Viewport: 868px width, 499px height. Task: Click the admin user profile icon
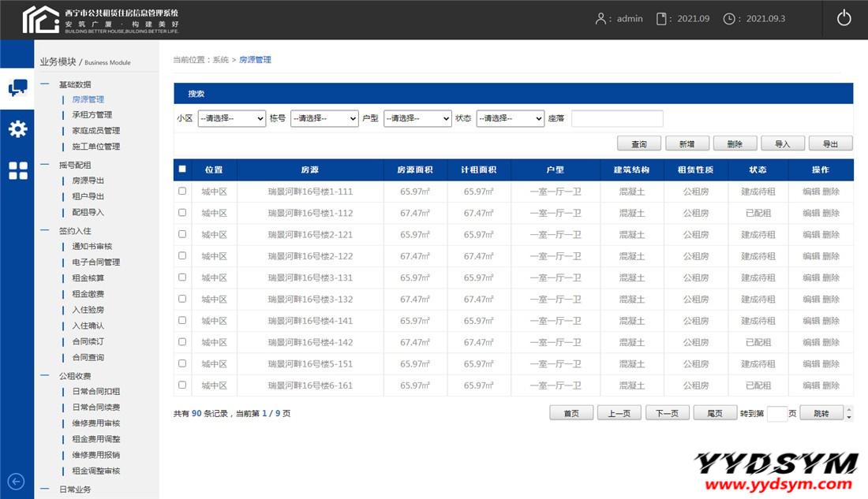pyautogui.click(x=602, y=19)
